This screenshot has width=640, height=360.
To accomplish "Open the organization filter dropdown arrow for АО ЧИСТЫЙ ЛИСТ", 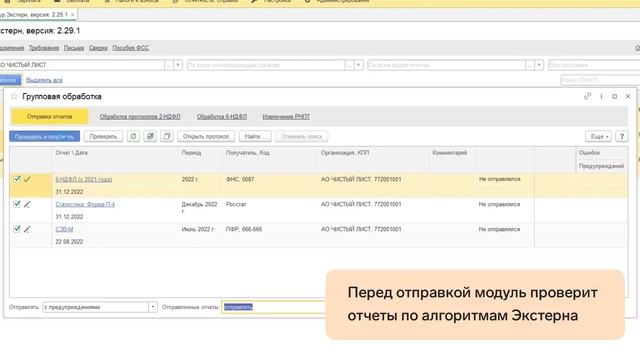I will click(x=178, y=65).
